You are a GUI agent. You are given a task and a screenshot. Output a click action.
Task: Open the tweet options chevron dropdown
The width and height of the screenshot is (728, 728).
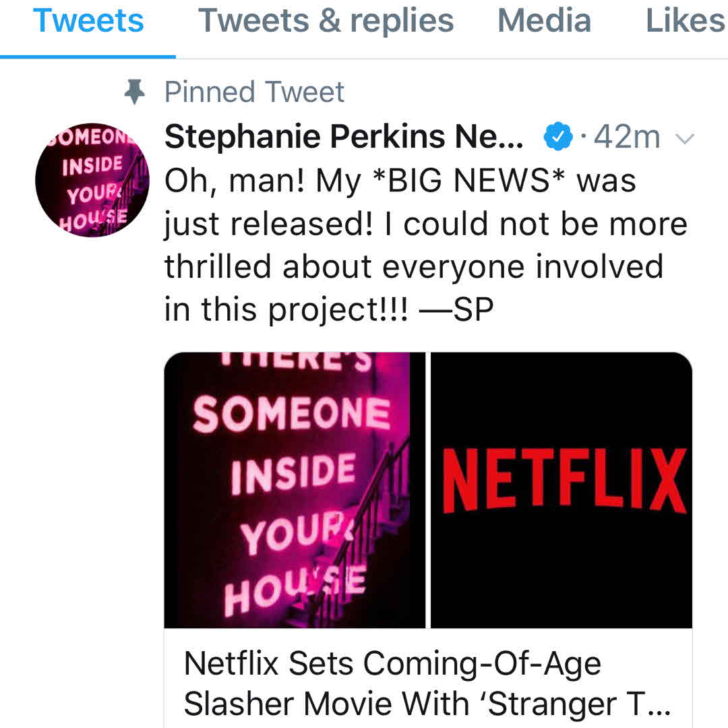684,140
